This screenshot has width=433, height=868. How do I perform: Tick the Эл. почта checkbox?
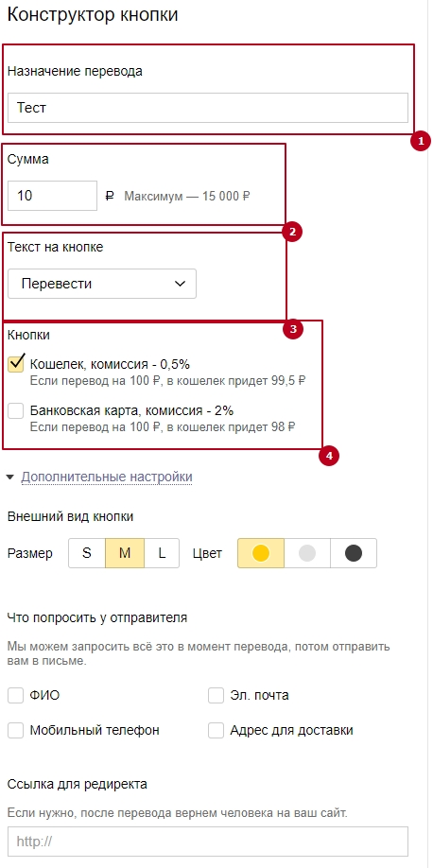tap(216, 695)
